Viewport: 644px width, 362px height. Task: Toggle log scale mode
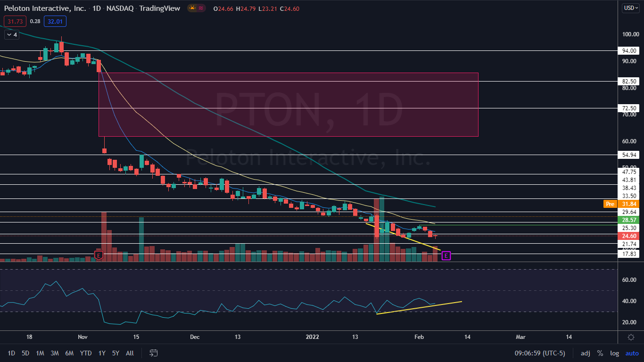(x=614, y=353)
